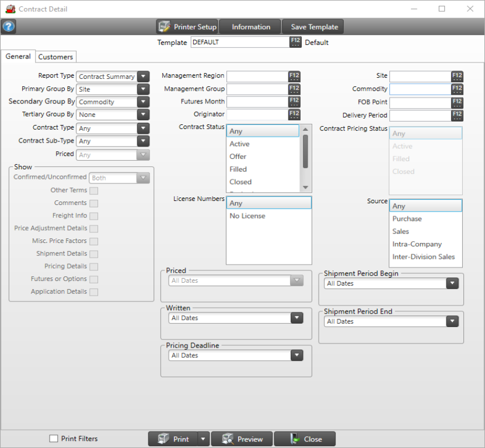Click the blue help question mark icon
This screenshot has height=448, width=485.
point(9,27)
